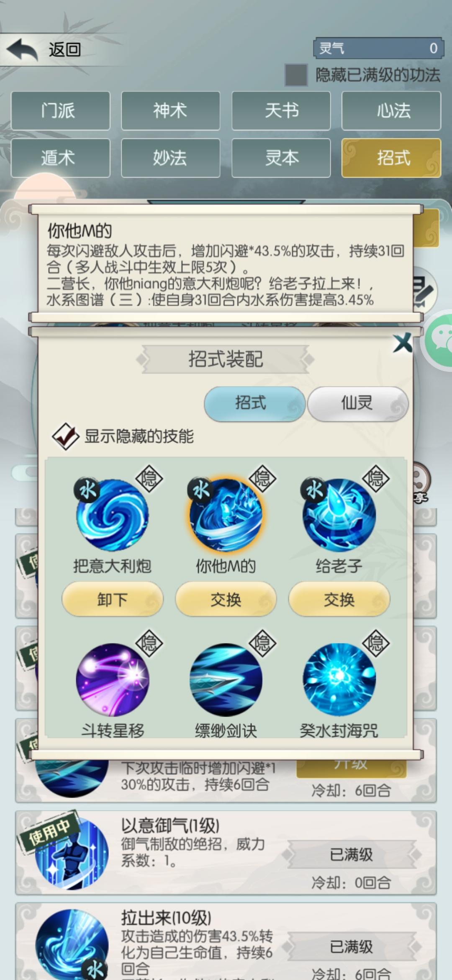Viewport: 452px width, 980px height.
Task: Open the 心法 category tab
Action: [x=391, y=111]
